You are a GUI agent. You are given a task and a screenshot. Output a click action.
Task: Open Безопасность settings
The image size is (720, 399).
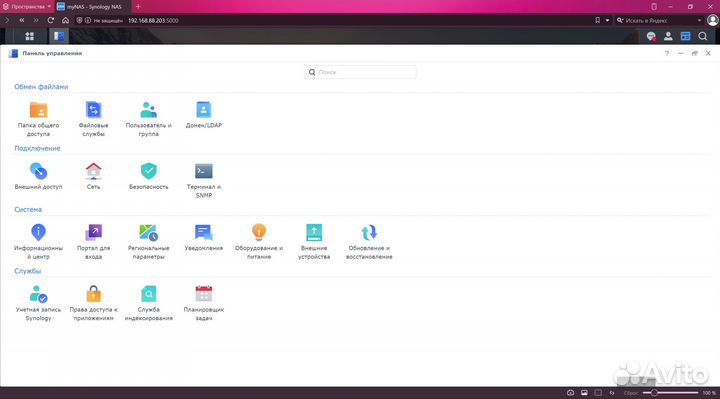click(x=148, y=176)
